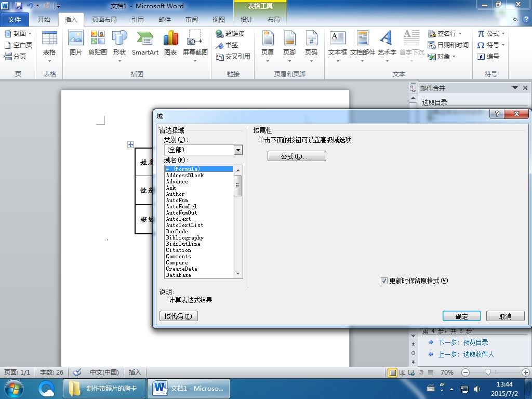Go back to 上一步: 选取收件人
Screen dimensions: 532x399
point(466,354)
